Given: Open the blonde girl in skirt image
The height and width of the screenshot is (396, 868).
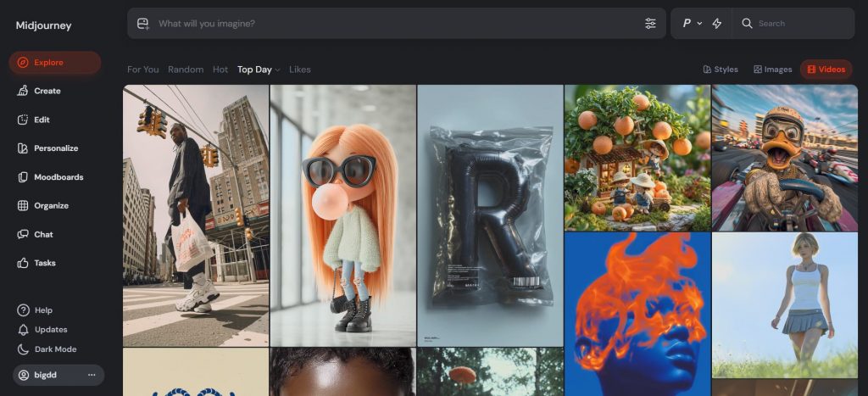Looking at the screenshot, I should (x=785, y=305).
